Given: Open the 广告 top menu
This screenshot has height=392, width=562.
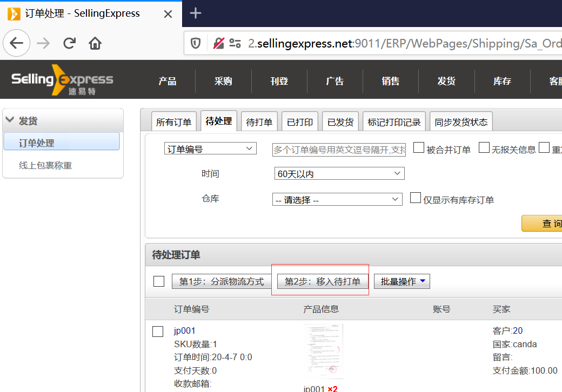Looking at the screenshot, I should pos(334,82).
